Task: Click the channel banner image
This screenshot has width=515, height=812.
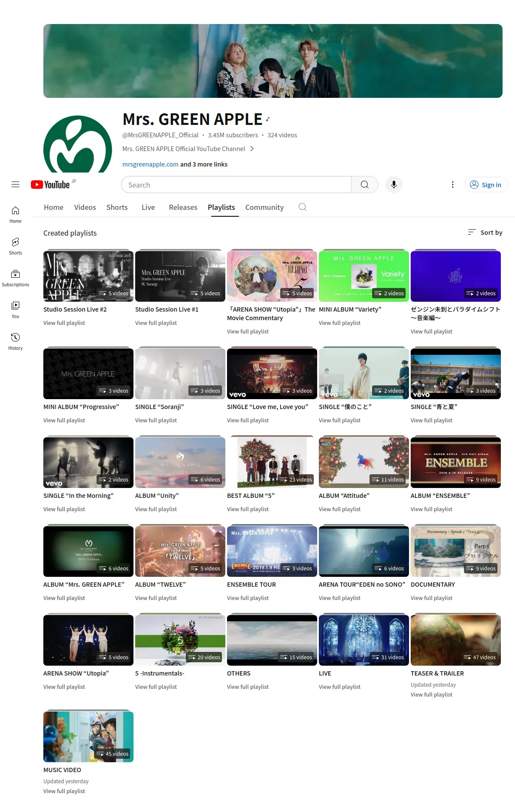Action: 273,61
